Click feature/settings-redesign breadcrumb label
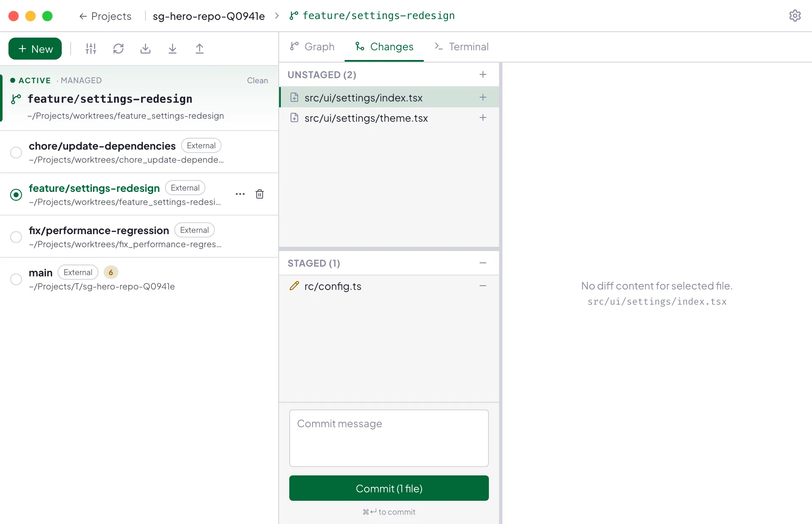This screenshot has height=524, width=812. [379, 16]
